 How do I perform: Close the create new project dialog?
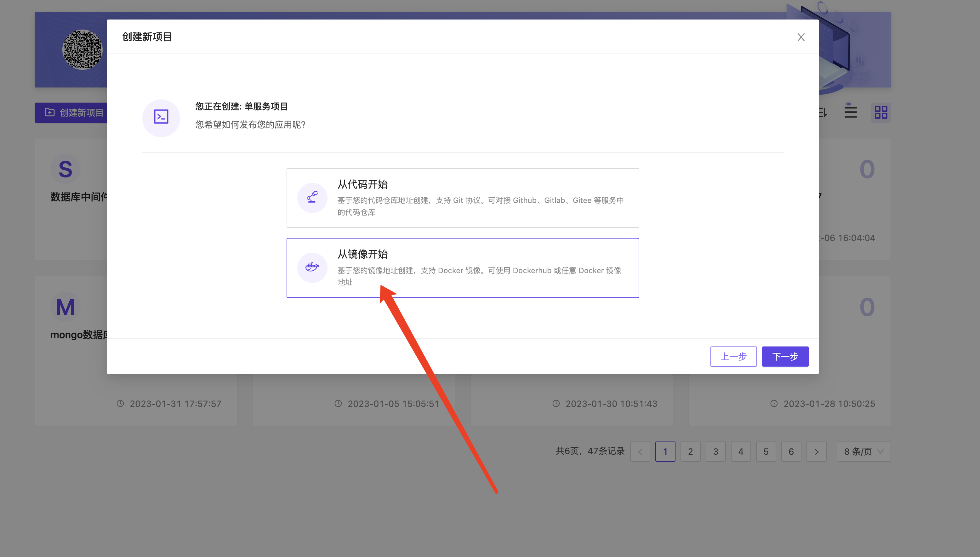[801, 37]
